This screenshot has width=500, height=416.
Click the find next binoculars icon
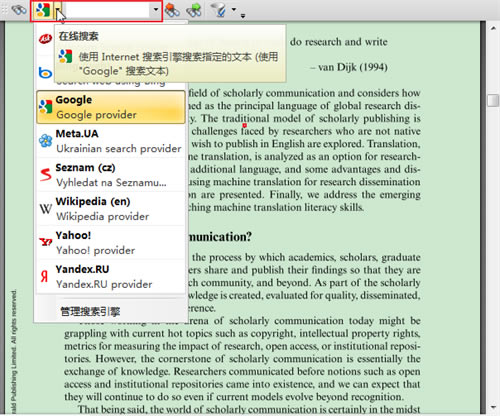194,10
